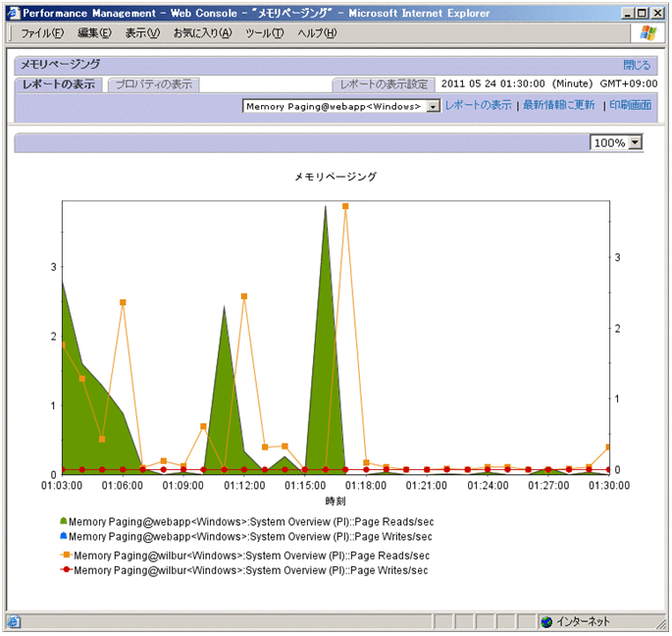Click blue webapp Page Writes legend marker
The width and height of the screenshot is (672, 636).
click(64, 537)
